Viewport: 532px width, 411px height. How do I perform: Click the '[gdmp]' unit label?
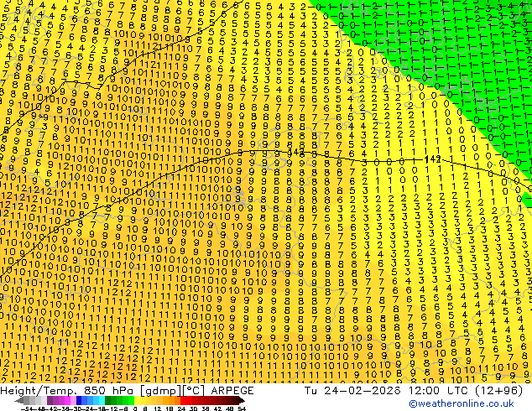click(x=161, y=391)
